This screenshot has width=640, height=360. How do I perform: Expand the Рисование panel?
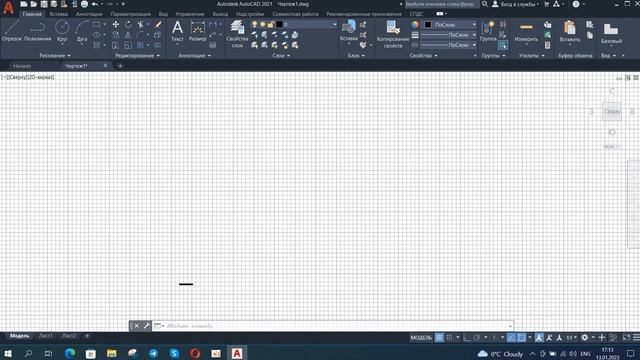coord(55,56)
